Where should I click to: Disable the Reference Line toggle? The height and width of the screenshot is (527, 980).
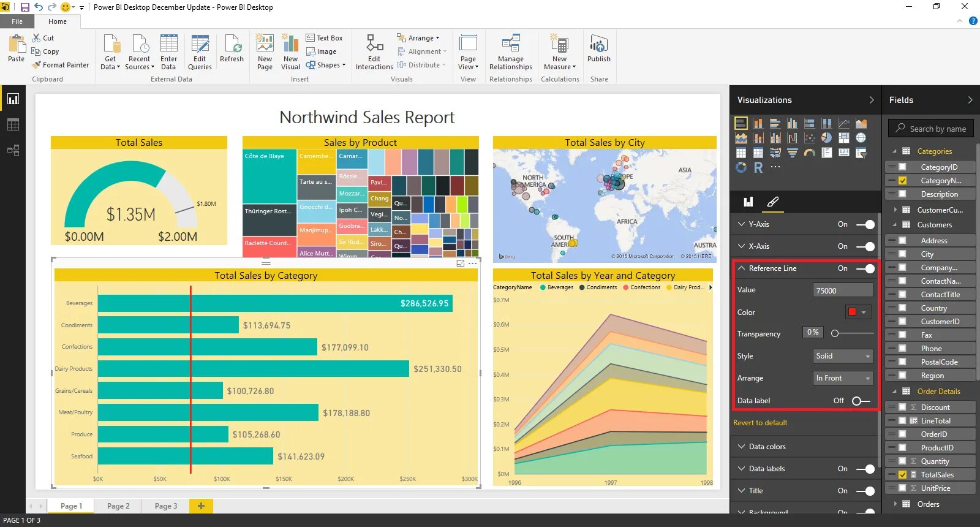point(865,268)
